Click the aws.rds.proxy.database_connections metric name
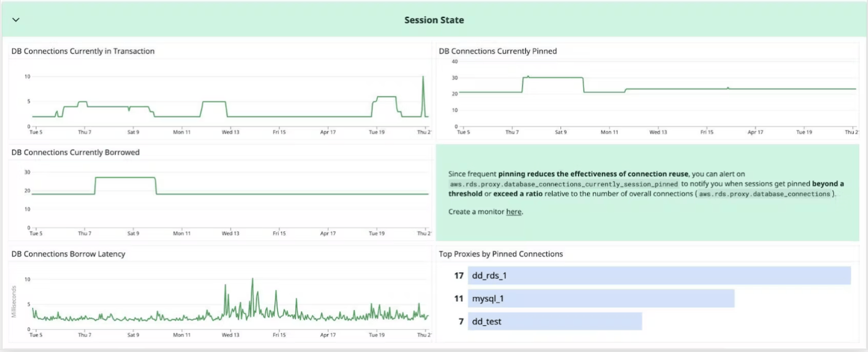The image size is (868, 352). click(764, 194)
